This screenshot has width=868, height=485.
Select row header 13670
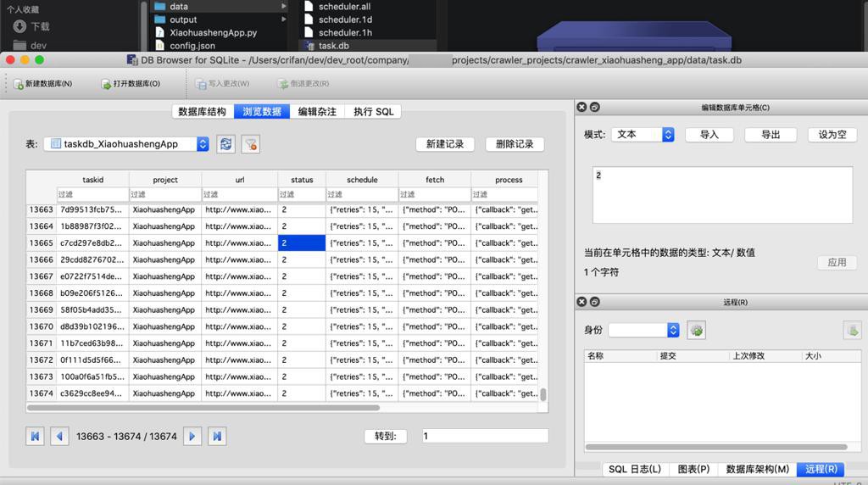[x=42, y=326]
